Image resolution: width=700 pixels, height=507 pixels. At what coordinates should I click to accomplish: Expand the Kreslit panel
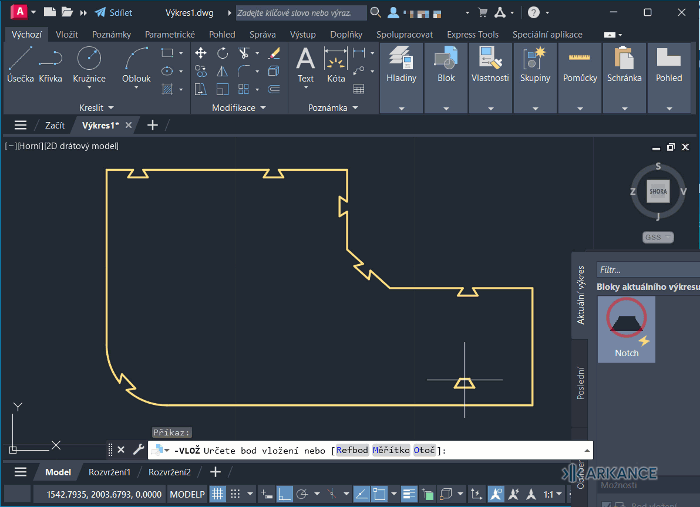click(96, 108)
